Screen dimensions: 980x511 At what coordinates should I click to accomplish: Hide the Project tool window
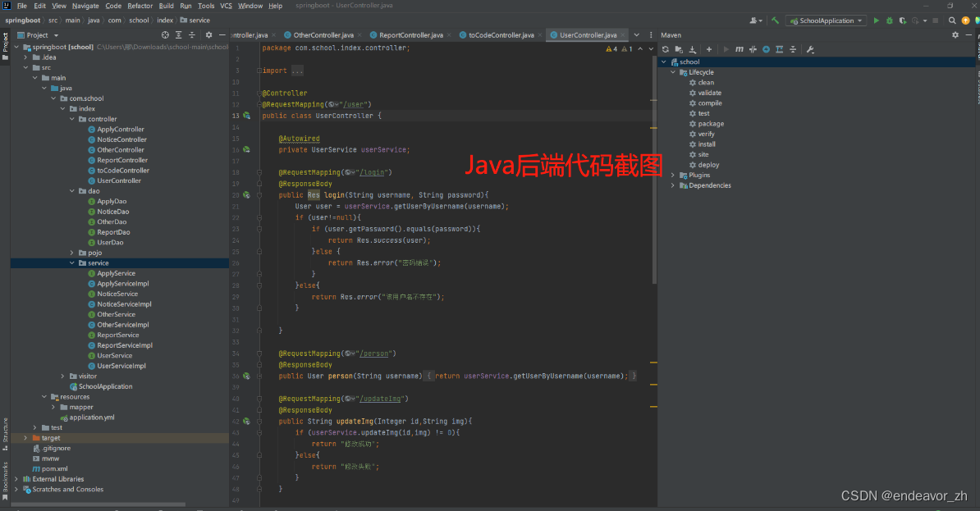pos(222,35)
